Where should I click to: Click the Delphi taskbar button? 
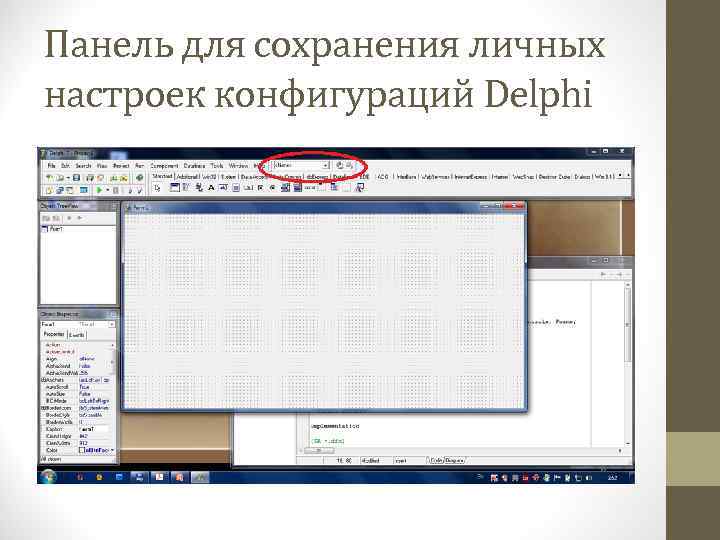click(x=200, y=477)
